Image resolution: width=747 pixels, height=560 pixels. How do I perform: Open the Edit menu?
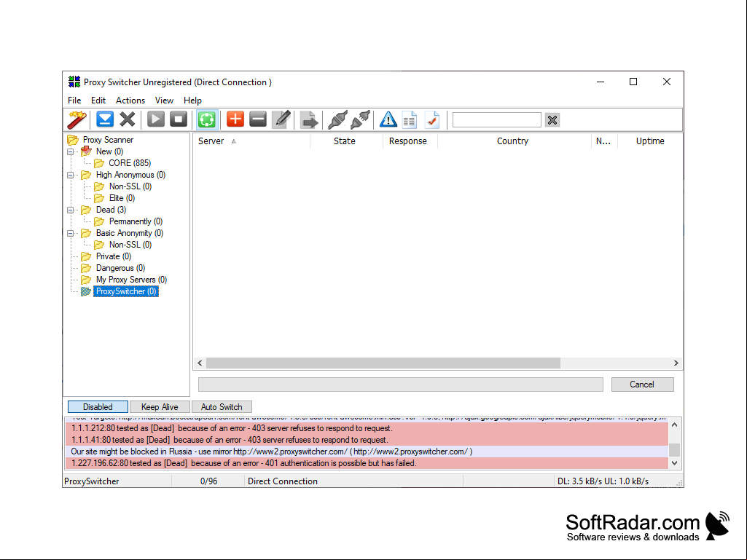pos(98,100)
